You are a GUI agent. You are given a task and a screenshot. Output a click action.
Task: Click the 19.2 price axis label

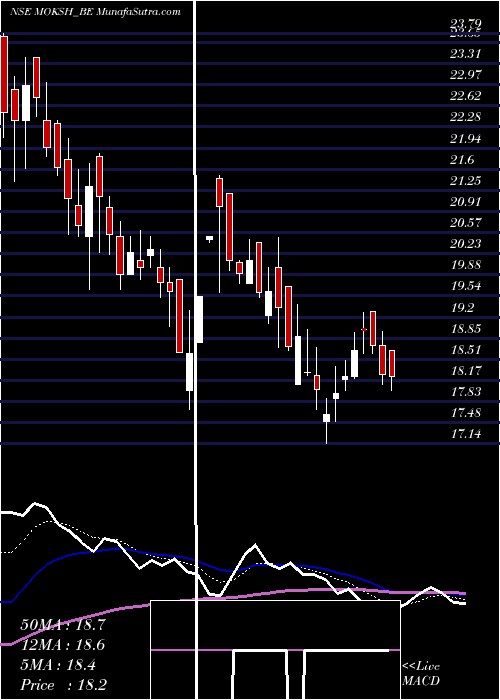tap(462, 307)
